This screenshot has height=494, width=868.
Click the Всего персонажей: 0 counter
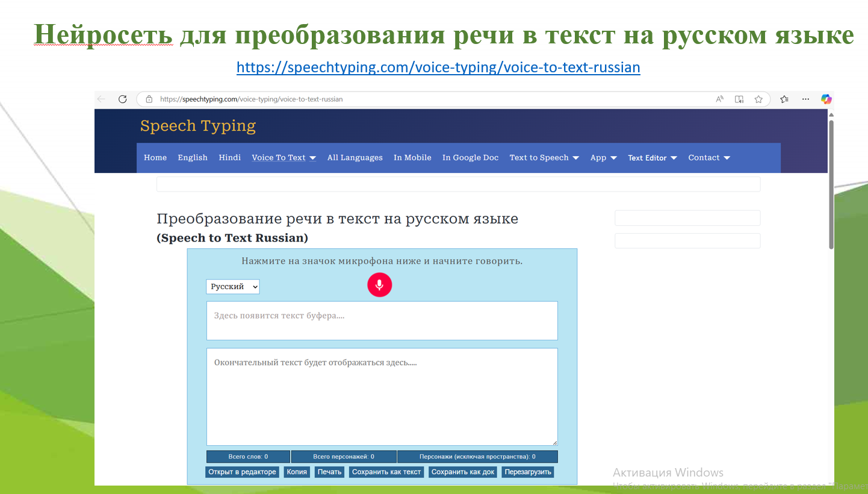click(344, 457)
